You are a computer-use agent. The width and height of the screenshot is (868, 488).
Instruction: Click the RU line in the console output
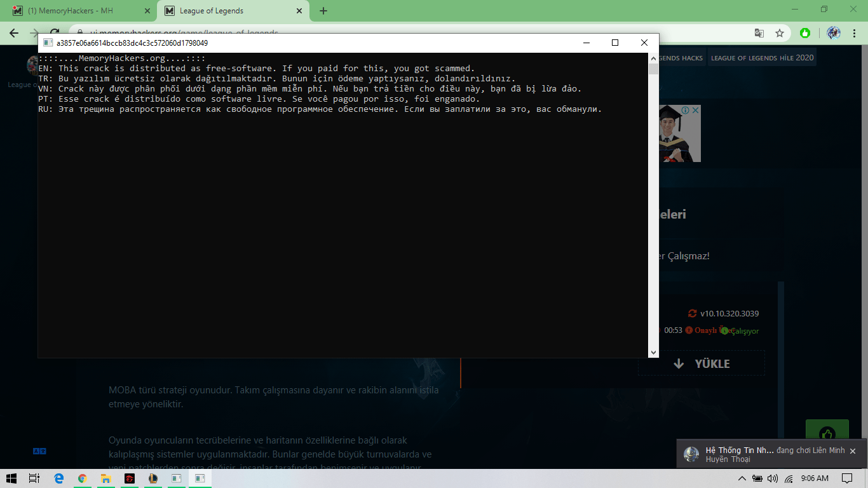pos(320,109)
